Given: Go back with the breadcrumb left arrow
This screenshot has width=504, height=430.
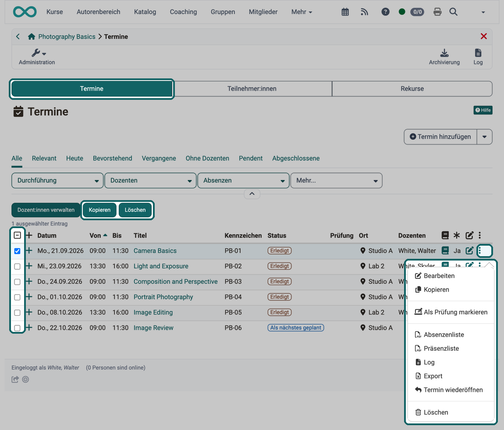Looking at the screenshot, I should [x=18, y=37].
